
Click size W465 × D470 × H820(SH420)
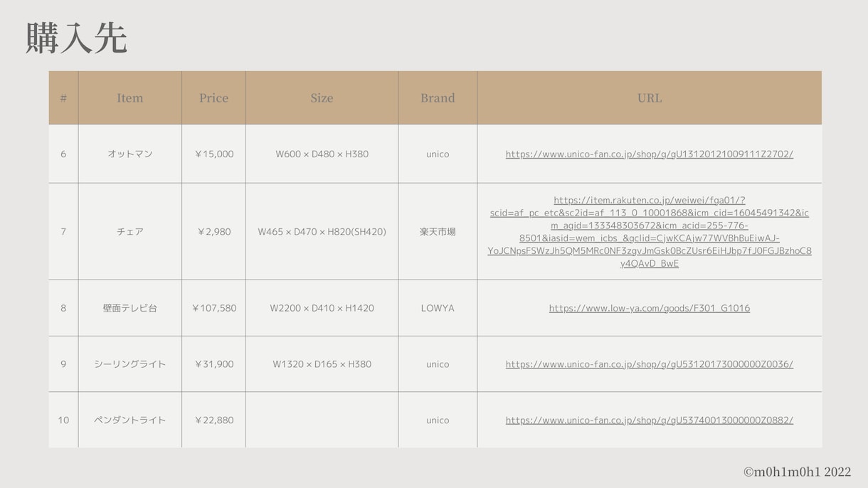point(322,232)
